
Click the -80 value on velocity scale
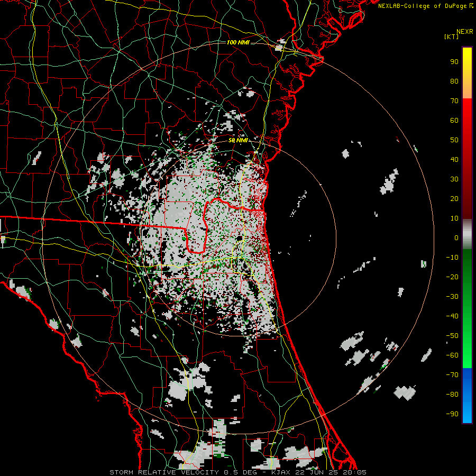452,395
